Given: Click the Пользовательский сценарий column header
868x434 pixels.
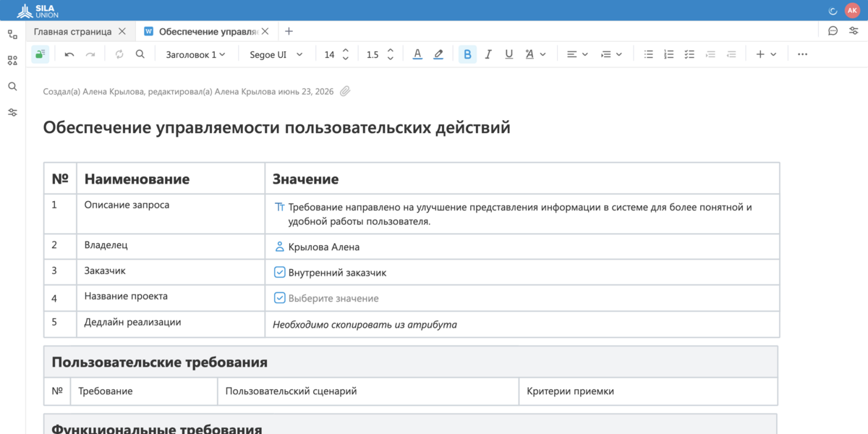Looking at the screenshot, I should pyautogui.click(x=367, y=391).
